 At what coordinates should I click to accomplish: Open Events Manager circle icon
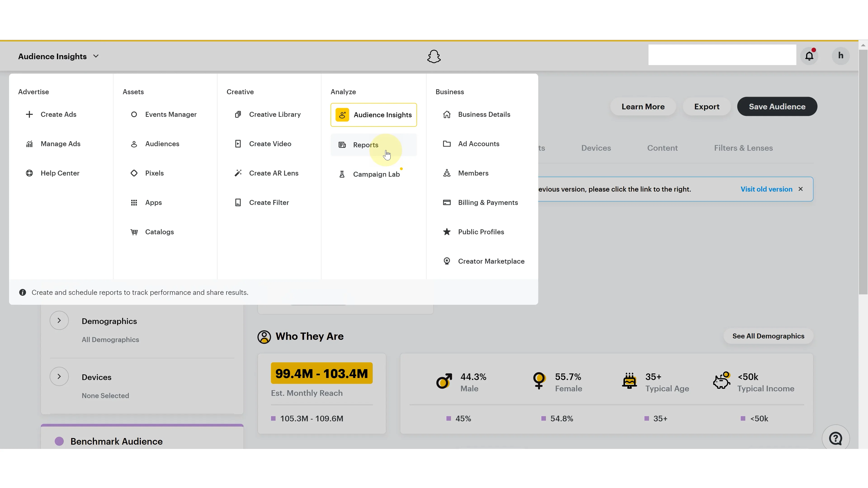(x=134, y=115)
